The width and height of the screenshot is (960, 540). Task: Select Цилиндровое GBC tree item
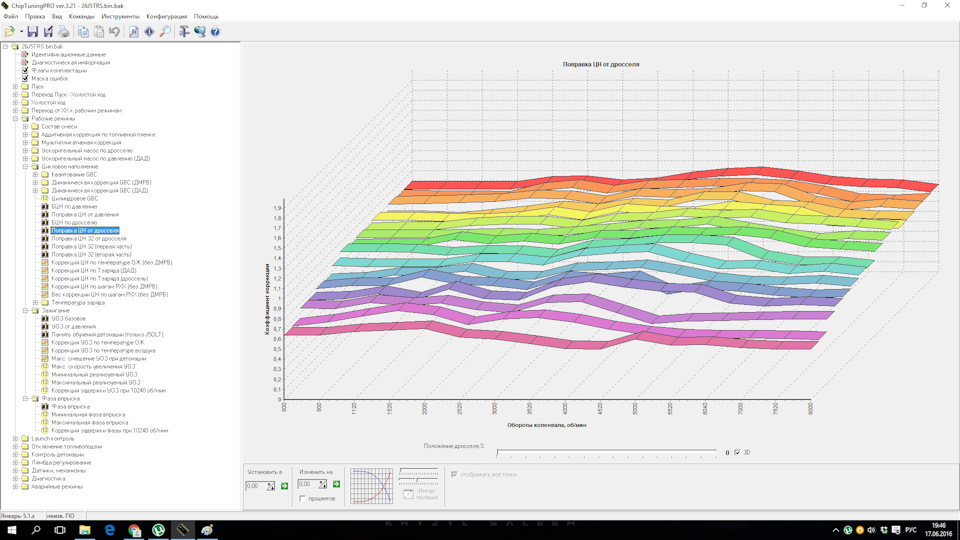click(75, 198)
